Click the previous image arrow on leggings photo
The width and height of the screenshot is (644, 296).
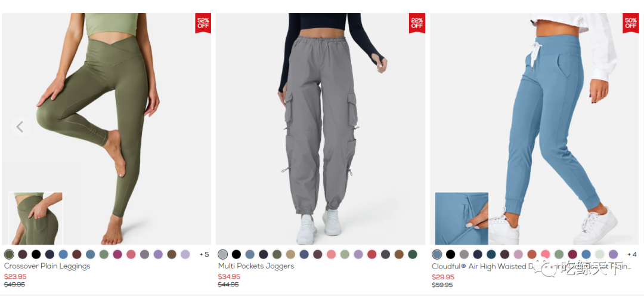tap(20, 127)
